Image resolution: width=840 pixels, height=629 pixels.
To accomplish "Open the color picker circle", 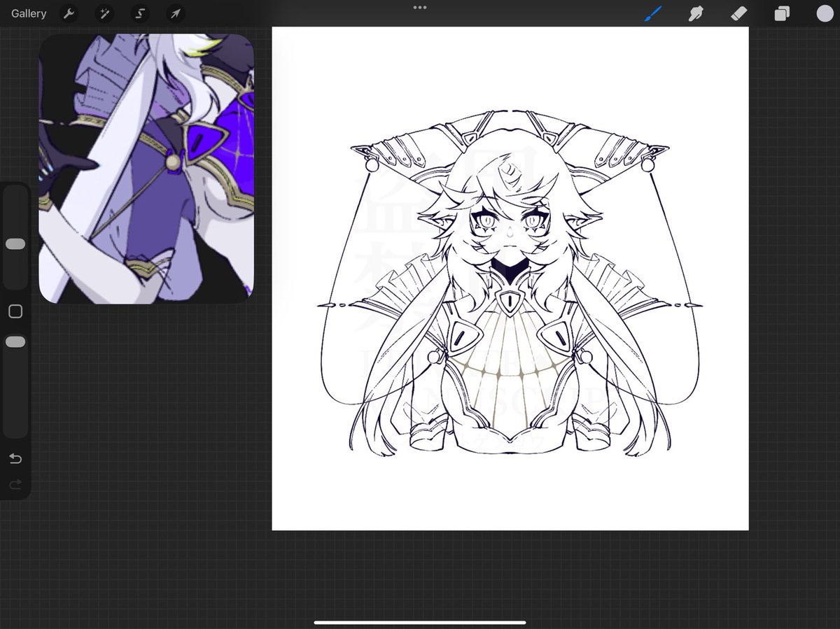I will pos(824,13).
